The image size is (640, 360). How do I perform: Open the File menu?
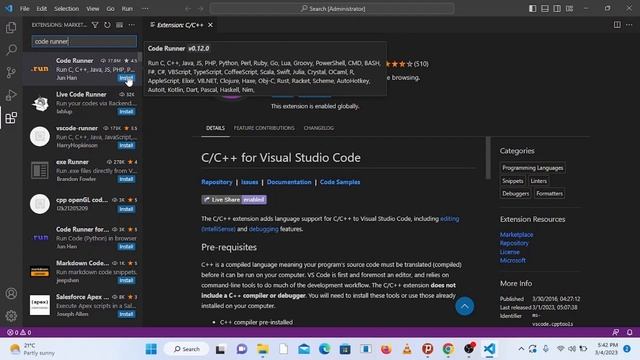coord(24,8)
